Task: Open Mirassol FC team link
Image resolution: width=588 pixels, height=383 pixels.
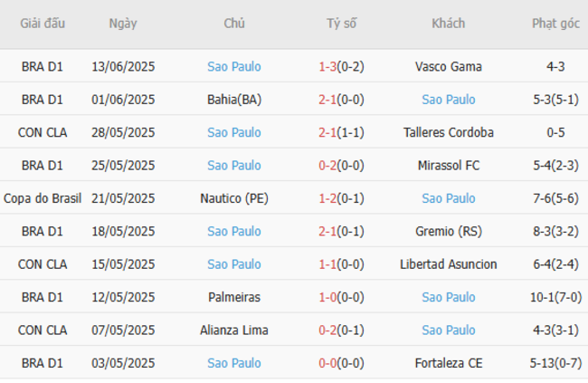Action: pyautogui.click(x=448, y=166)
